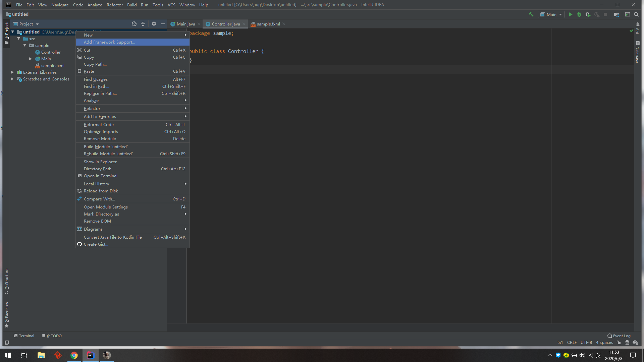Click the Run with Coverage icon

pos(588,14)
